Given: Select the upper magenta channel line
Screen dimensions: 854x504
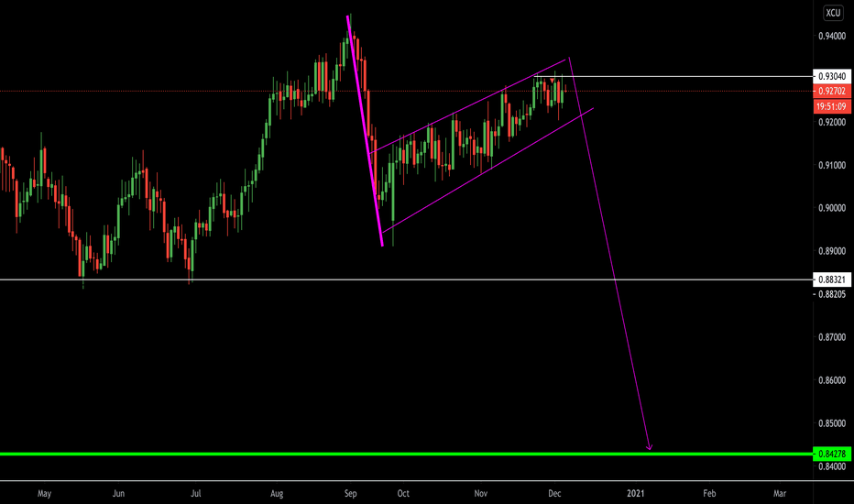Looking at the screenshot, I should point(468,106).
